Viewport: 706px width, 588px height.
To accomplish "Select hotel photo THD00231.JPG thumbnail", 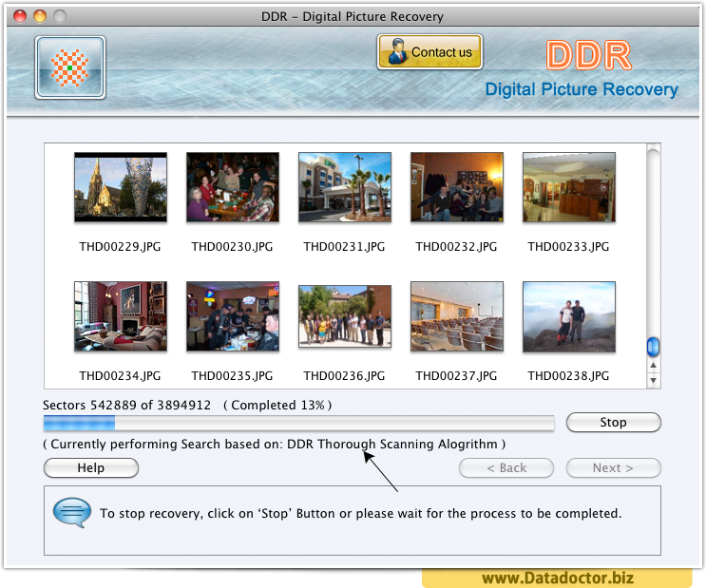I will point(345,187).
